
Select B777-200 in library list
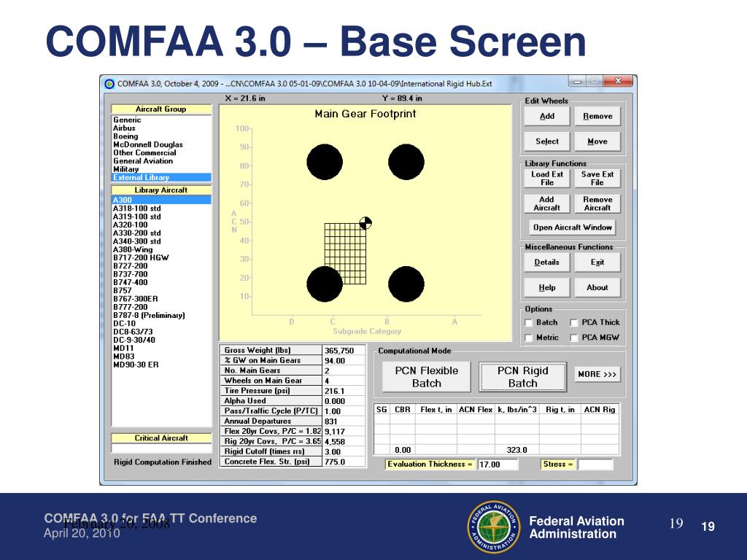[161, 307]
